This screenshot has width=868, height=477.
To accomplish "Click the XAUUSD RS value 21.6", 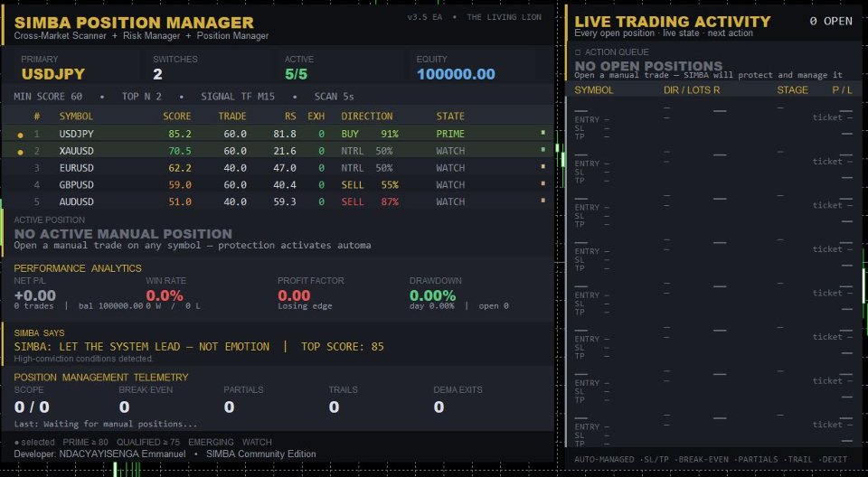I will coord(285,151).
